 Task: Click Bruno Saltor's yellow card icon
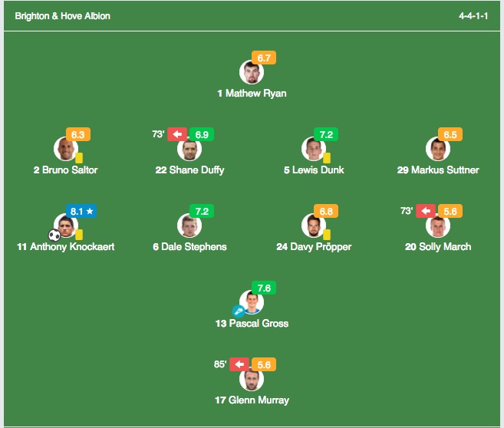[x=79, y=158]
